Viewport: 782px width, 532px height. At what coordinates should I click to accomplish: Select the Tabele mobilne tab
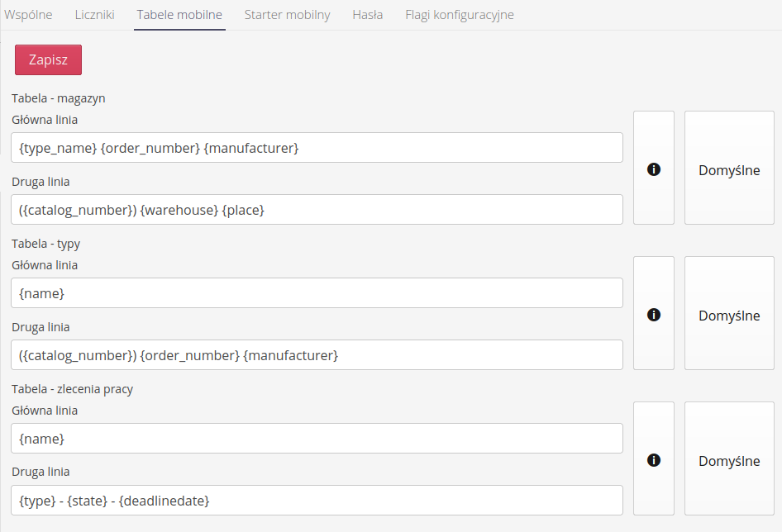click(x=179, y=15)
